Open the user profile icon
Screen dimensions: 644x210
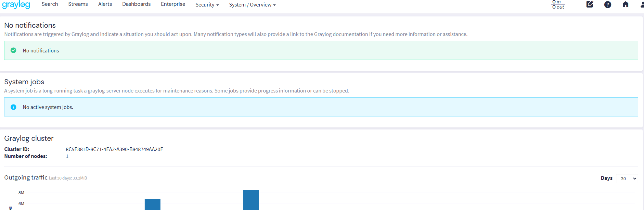tap(642, 4)
